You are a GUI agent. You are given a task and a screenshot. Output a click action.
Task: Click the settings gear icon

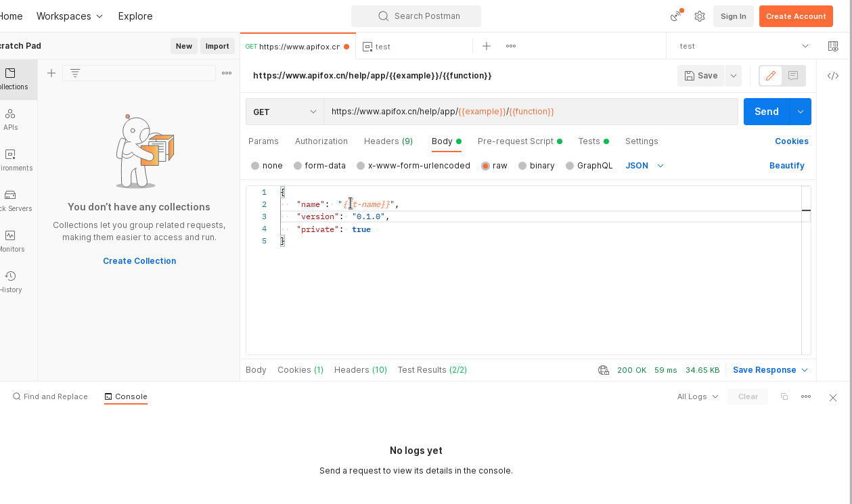(x=700, y=16)
